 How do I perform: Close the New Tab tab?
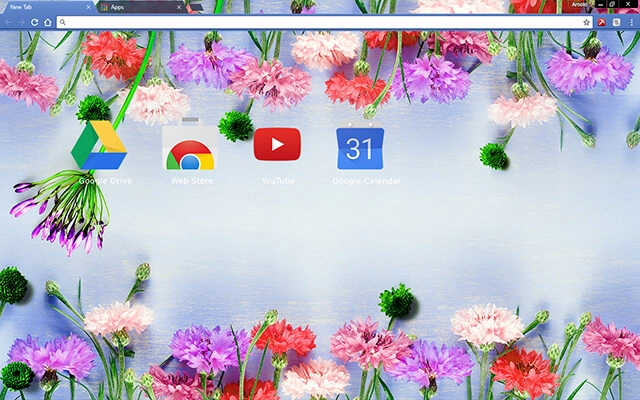tap(89, 7)
